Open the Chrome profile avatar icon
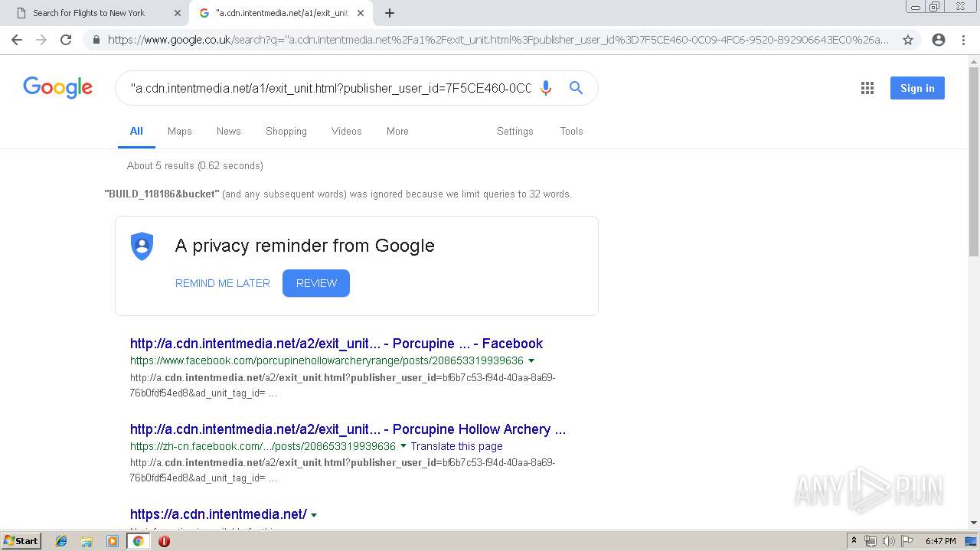The image size is (980, 551). point(939,40)
